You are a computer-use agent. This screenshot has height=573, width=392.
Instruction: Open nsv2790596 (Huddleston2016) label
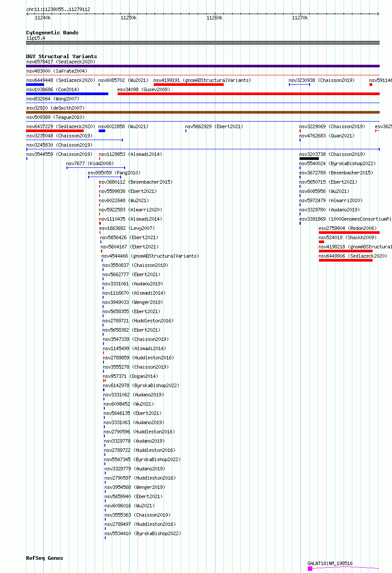(139, 432)
